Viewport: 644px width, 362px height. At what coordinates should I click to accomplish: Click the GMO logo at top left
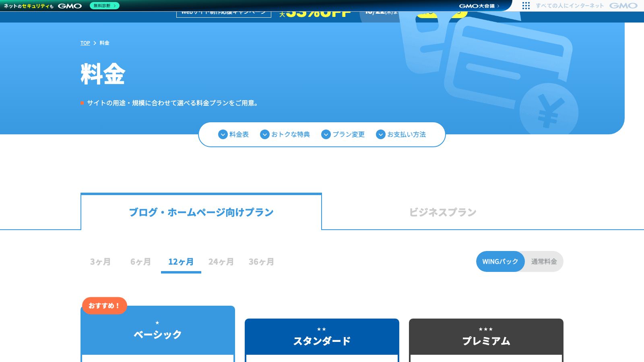70,6
